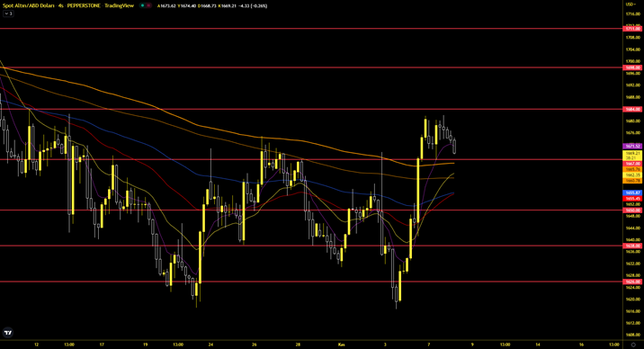This screenshot has width=644, height=349.
Task: Click the 1638.00 horizontal line price label
Action: 632,246
